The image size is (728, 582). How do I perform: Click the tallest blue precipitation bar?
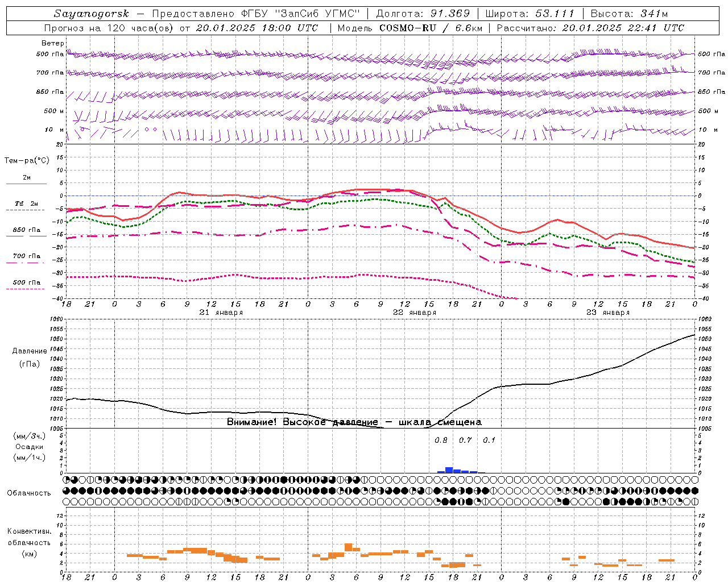click(x=449, y=470)
